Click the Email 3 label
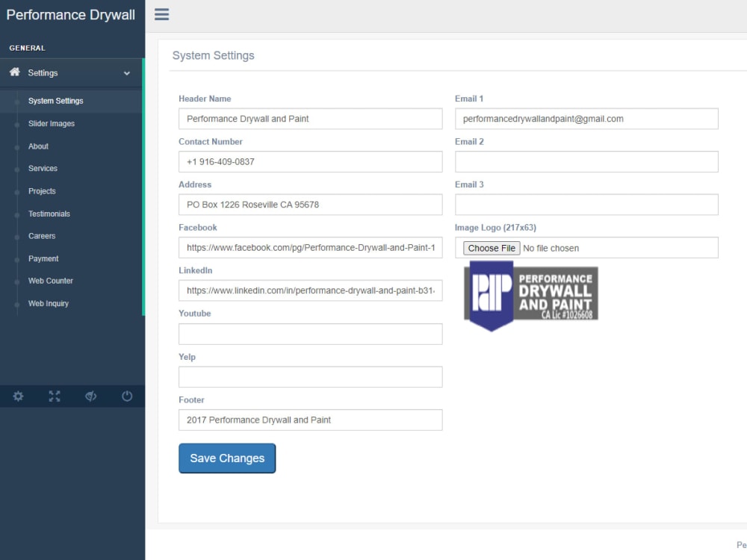The height and width of the screenshot is (560, 747). 469,184
